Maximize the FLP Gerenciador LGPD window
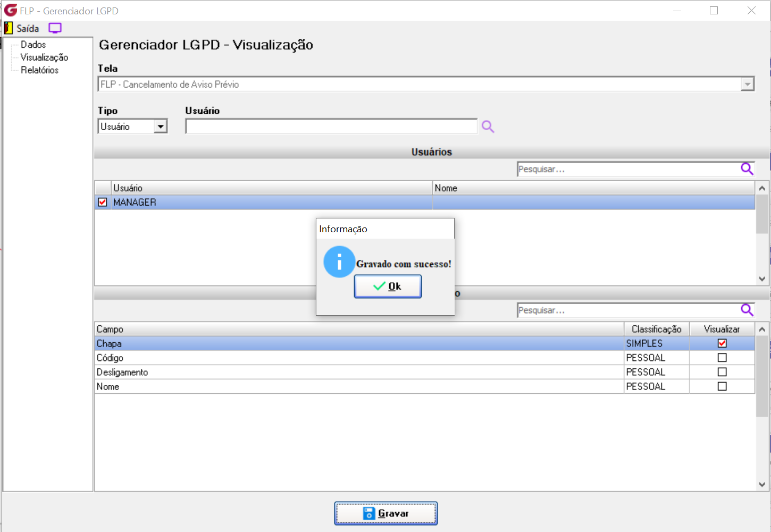This screenshot has height=532, width=771. pyautogui.click(x=714, y=11)
